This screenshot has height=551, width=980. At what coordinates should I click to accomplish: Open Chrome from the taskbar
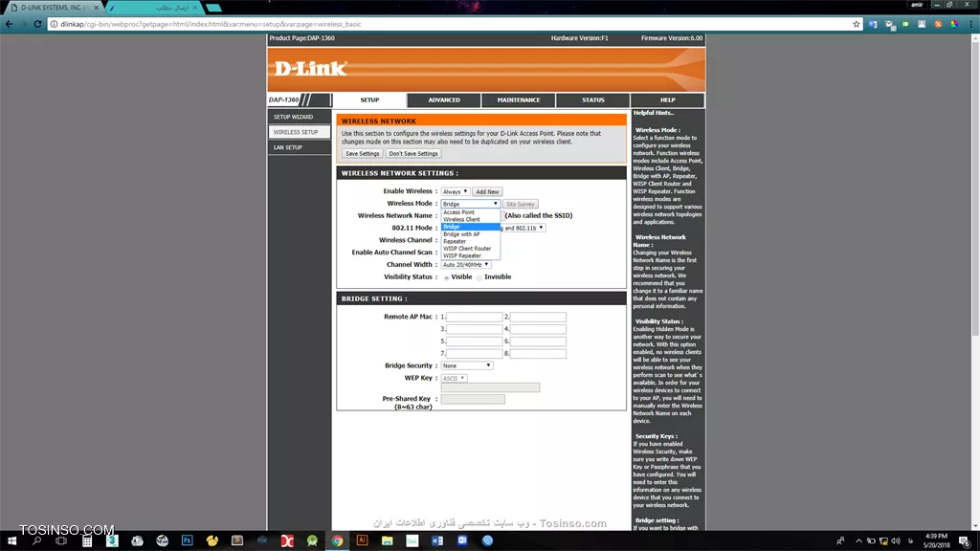pos(337,540)
